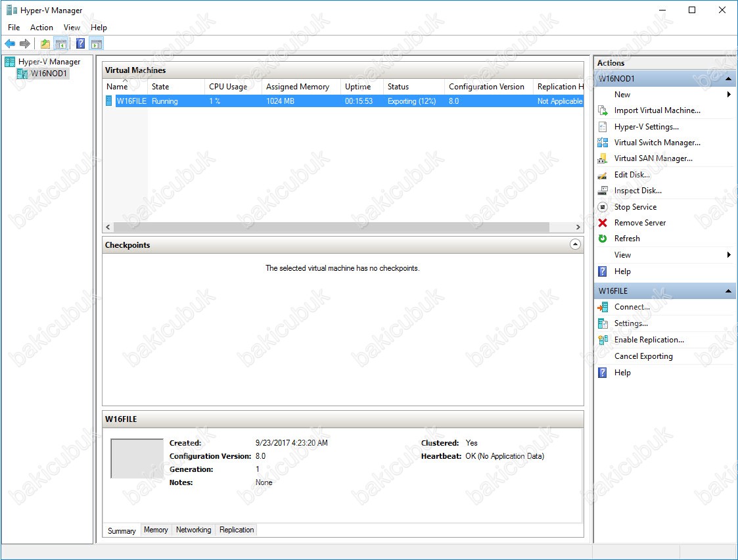The image size is (738, 560).
Task: Click the Edit Disk icon
Action: coord(603,175)
